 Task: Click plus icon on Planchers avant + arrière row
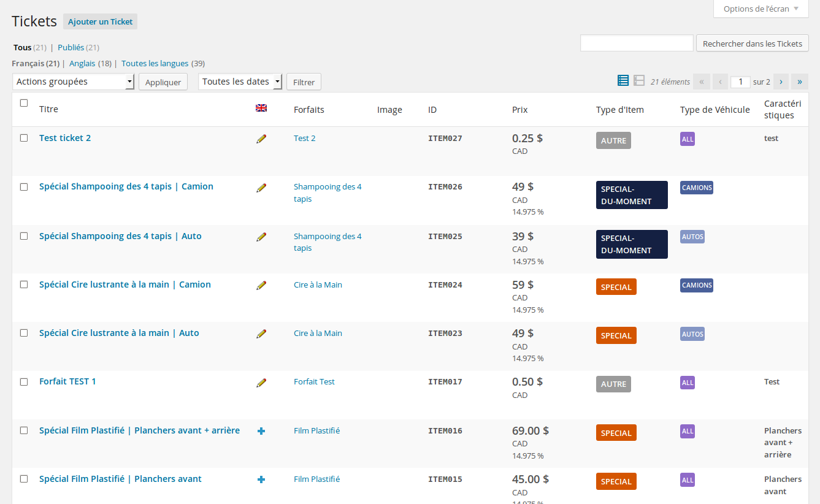pyautogui.click(x=261, y=431)
